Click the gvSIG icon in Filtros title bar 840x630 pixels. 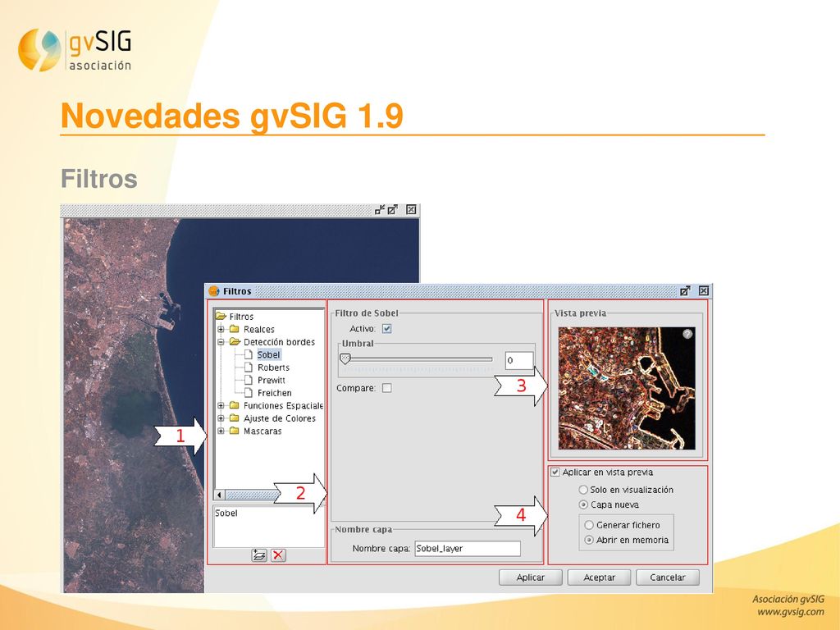click(214, 291)
